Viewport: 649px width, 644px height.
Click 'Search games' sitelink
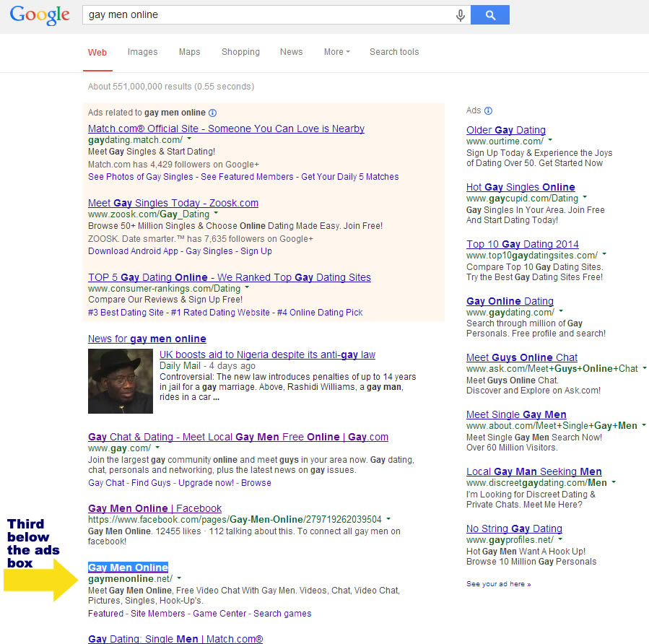tap(282, 614)
